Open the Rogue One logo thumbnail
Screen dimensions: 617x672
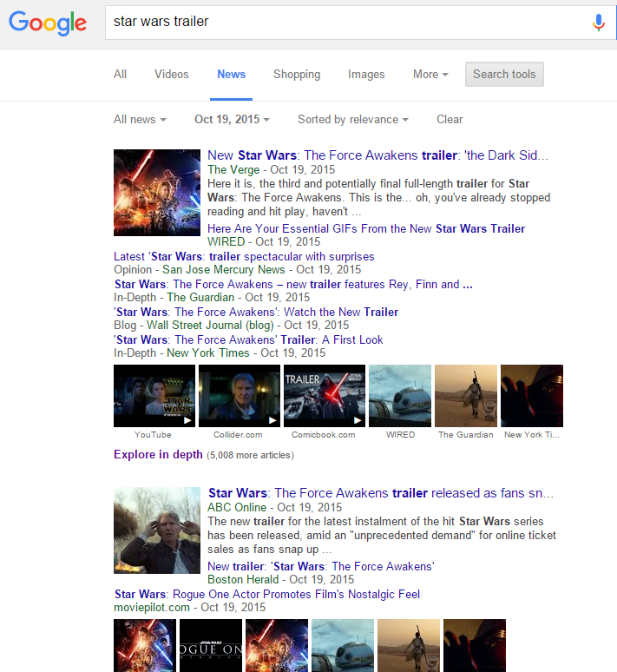click(x=210, y=645)
